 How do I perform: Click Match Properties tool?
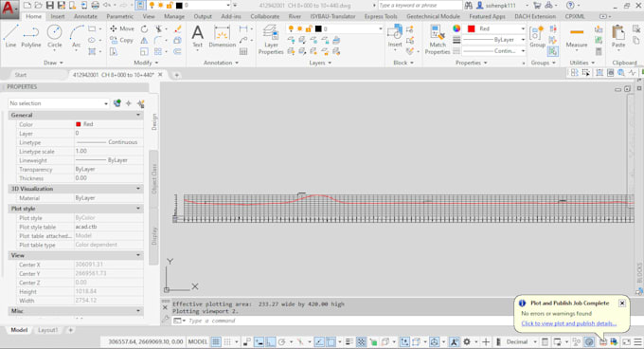pos(437,40)
